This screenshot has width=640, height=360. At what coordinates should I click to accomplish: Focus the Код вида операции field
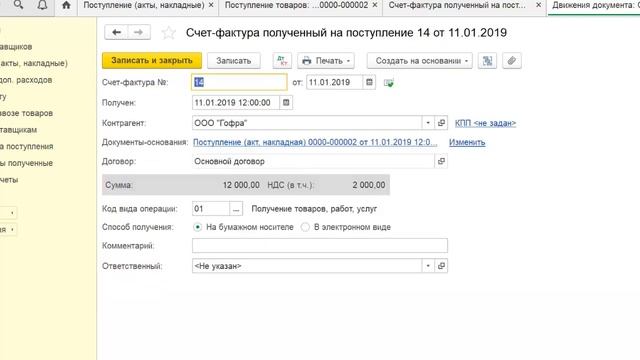coord(211,209)
